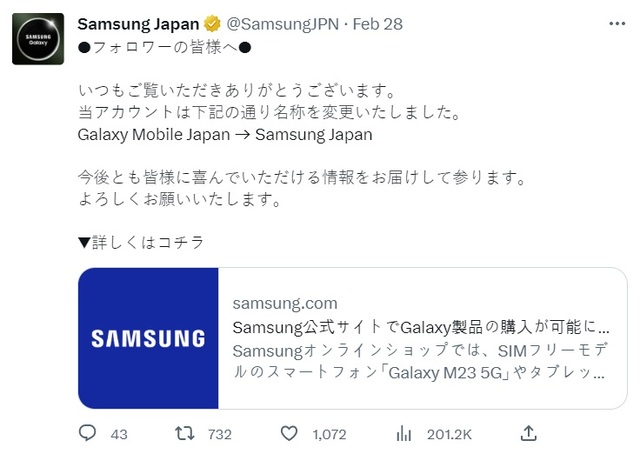640x454 pixels.
Task: Open the link card title about Galaxy製品
Action: (x=421, y=327)
